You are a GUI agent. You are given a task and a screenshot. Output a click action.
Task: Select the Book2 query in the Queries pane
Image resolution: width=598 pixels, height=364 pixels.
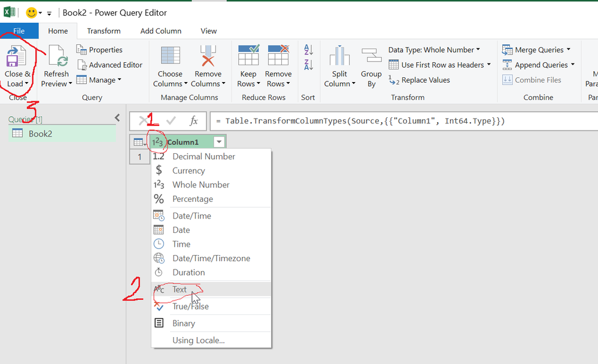tap(62, 134)
